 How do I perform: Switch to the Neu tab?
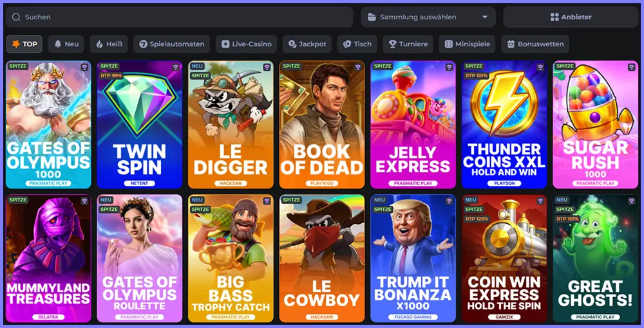pos(66,44)
